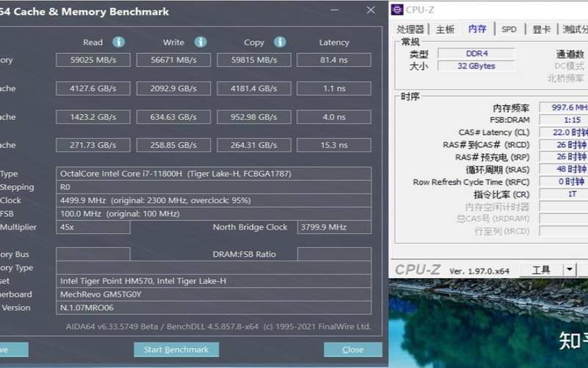
Task: Click the cache copy value 264.31 GB/s
Action: pos(254,145)
